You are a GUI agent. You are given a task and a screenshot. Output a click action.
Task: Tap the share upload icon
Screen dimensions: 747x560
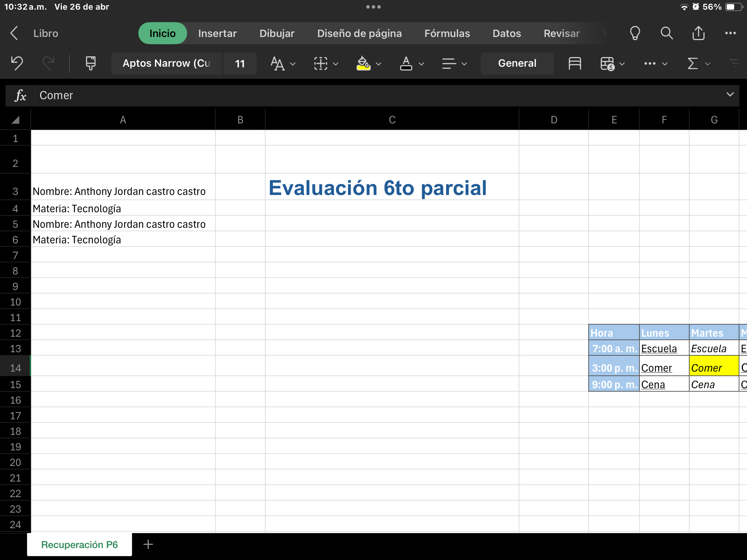coord(698,34)
